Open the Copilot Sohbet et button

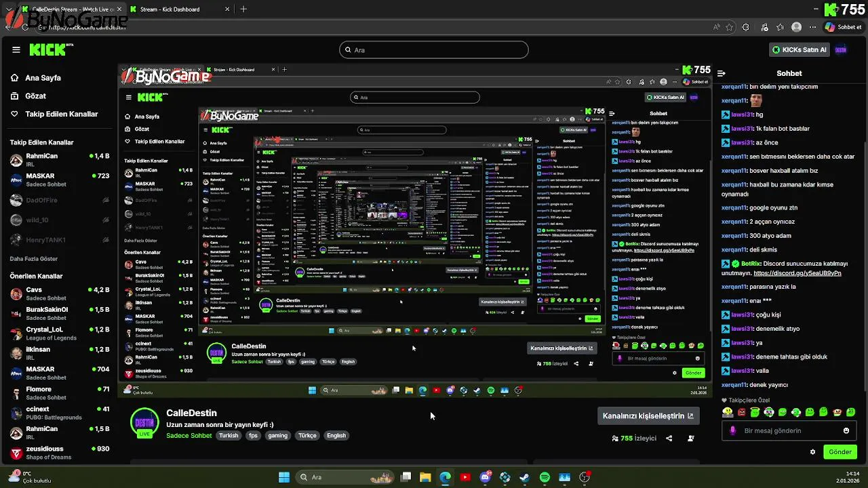(843, 27)
